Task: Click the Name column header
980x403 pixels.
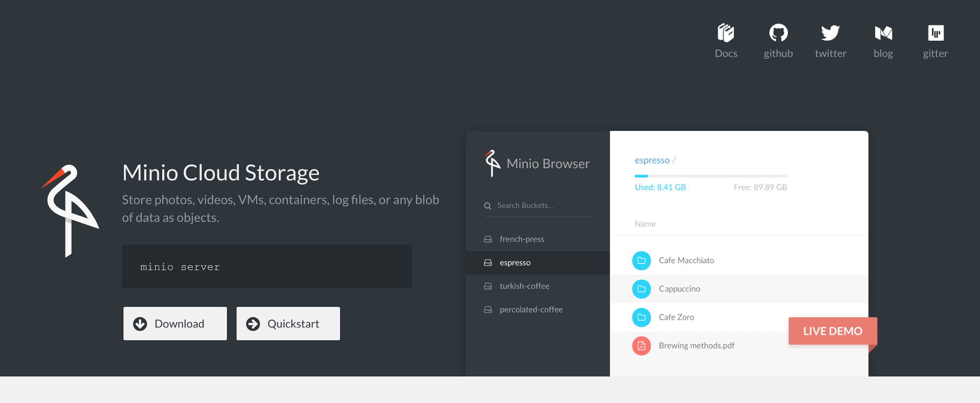Action: (x=645, y=224)
